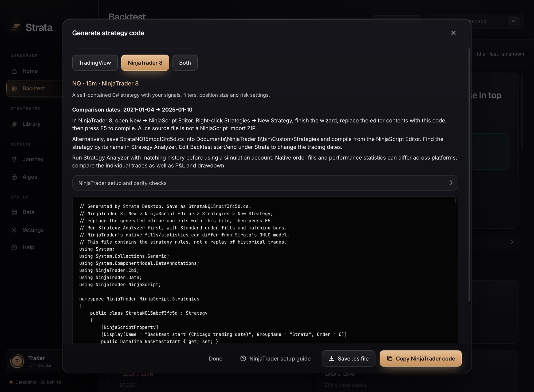Click the help icon beside NinjaTrader setup guide

click(243, 359)
